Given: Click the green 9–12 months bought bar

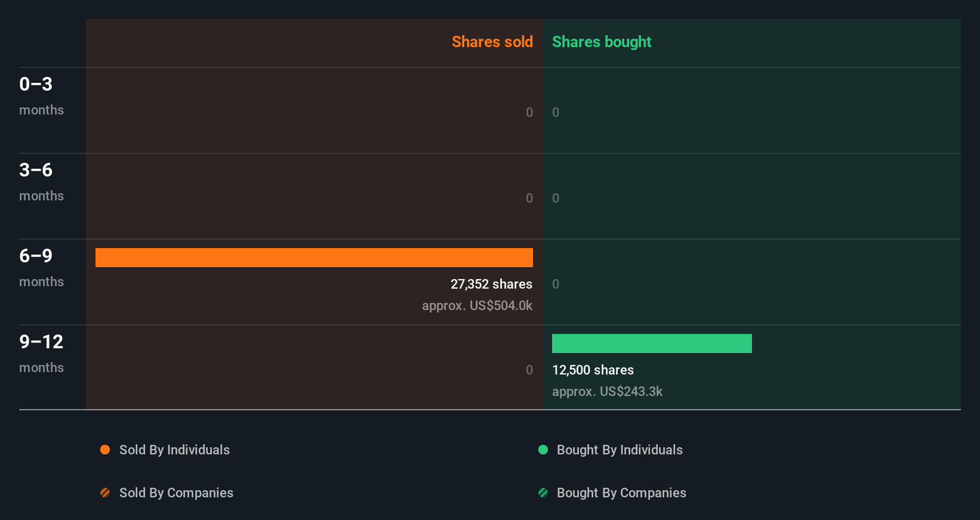Looking at the screenshot, I should 652,343.
